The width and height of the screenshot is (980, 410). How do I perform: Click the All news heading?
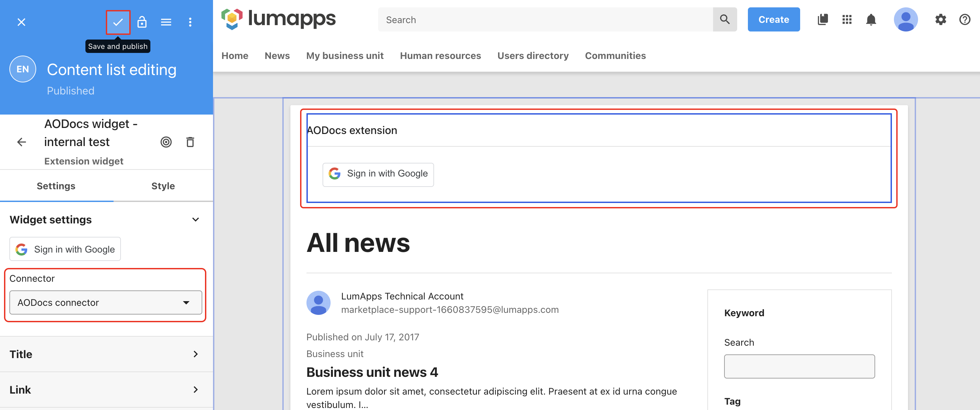[358, 243]
